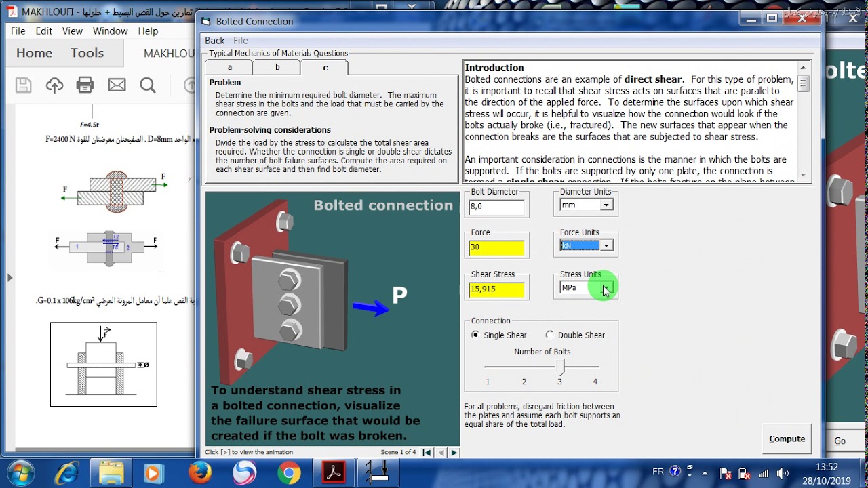Open the Force Units dropdown
Viewport: 868px width, 488px height.
point(606,246)
